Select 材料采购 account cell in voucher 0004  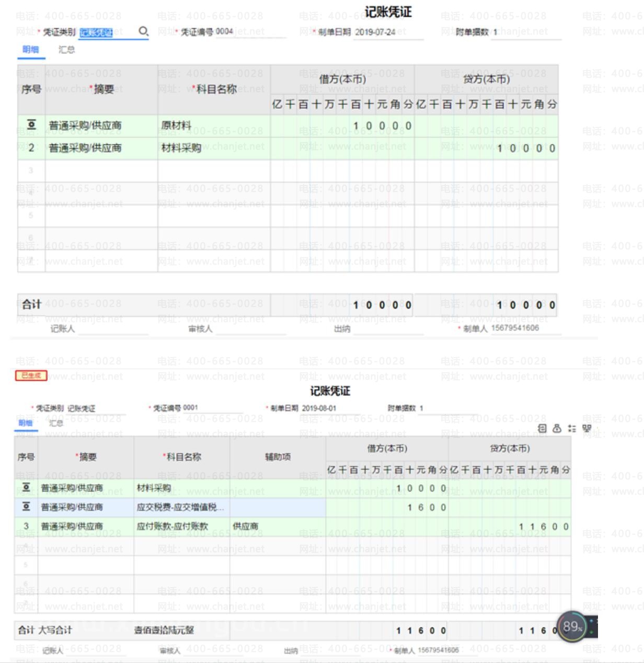214,148
